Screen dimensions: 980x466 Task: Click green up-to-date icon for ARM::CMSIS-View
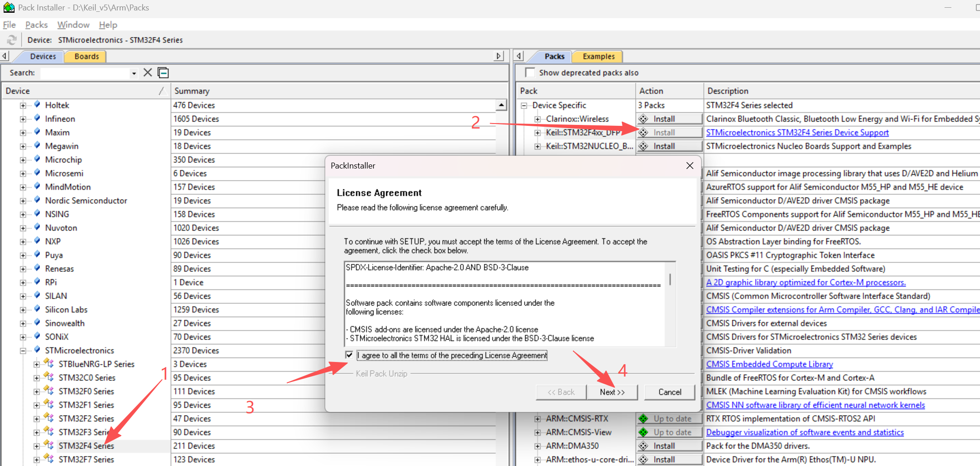click(x=643, y=432)
